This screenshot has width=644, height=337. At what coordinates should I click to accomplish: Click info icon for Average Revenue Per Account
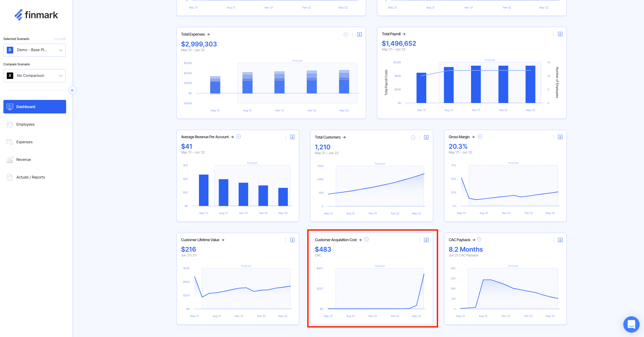tap(239, 136)
